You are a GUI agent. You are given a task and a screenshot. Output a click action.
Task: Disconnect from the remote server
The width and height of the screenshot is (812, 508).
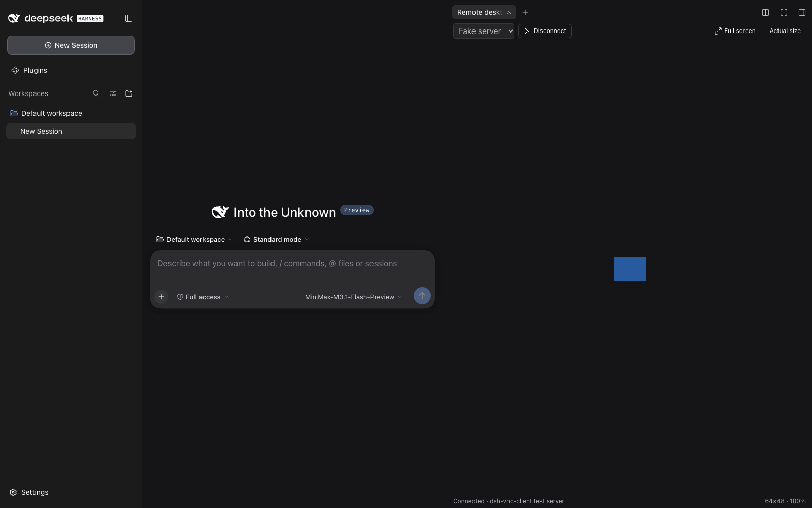coord(545,31)
